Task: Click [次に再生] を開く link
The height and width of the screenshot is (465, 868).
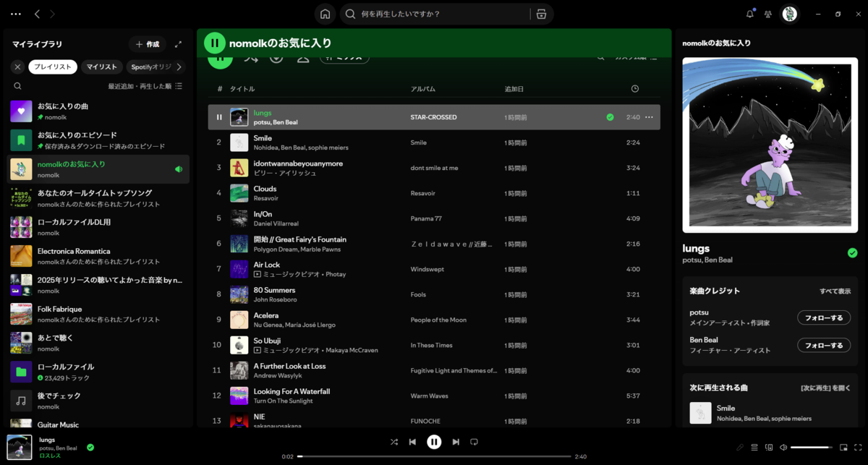Action: (x=825, y=388)
